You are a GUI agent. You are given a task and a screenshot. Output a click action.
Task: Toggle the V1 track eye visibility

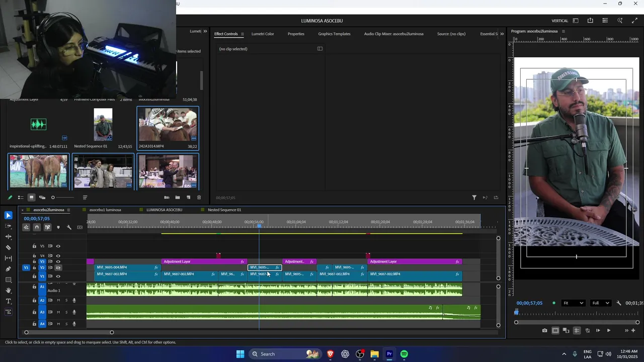click(58, 277)
